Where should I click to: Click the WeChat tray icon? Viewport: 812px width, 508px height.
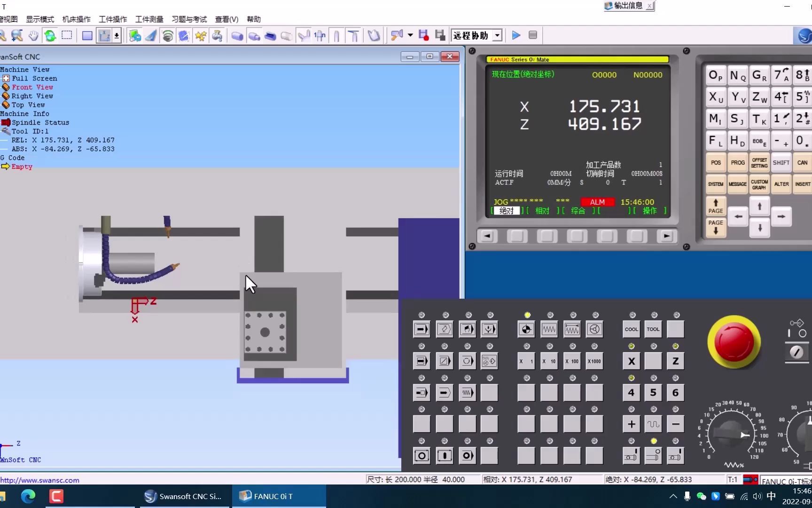coord(701,496)
